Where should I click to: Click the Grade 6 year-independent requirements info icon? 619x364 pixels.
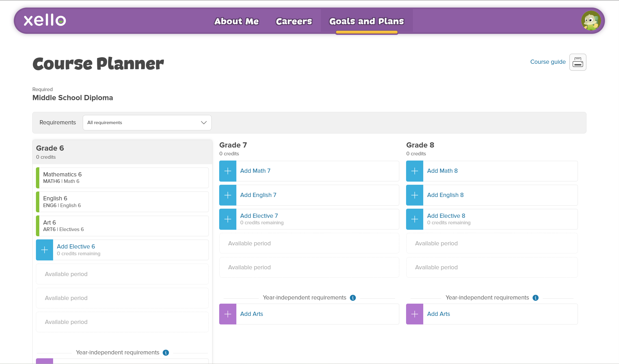point(166,353)
